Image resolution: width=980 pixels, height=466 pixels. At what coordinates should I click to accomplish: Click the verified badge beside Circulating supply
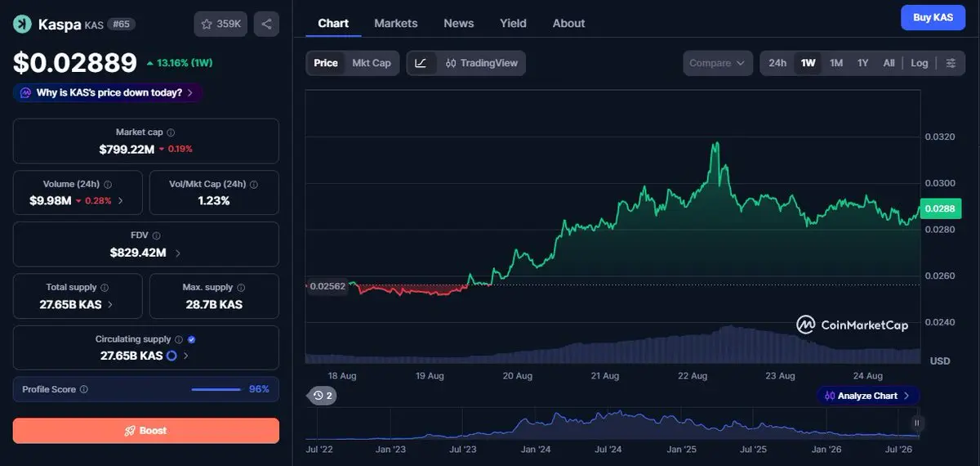coord(191,339)
